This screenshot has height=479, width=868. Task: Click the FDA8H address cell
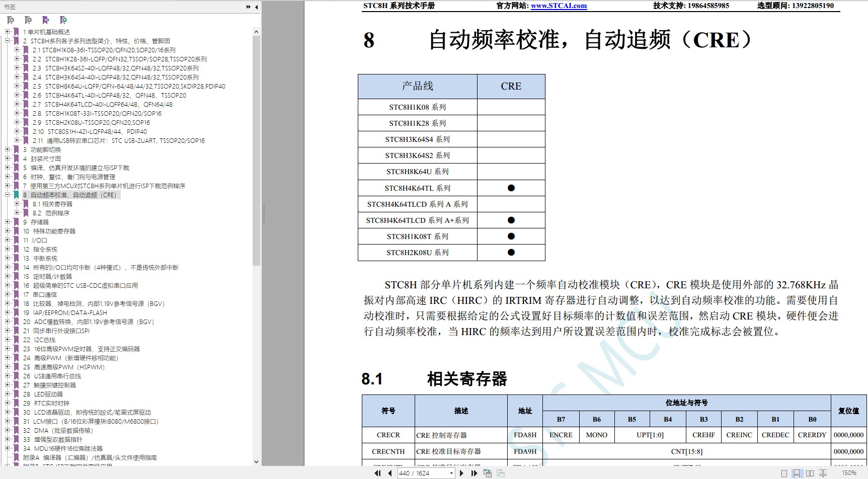(525, 435)
